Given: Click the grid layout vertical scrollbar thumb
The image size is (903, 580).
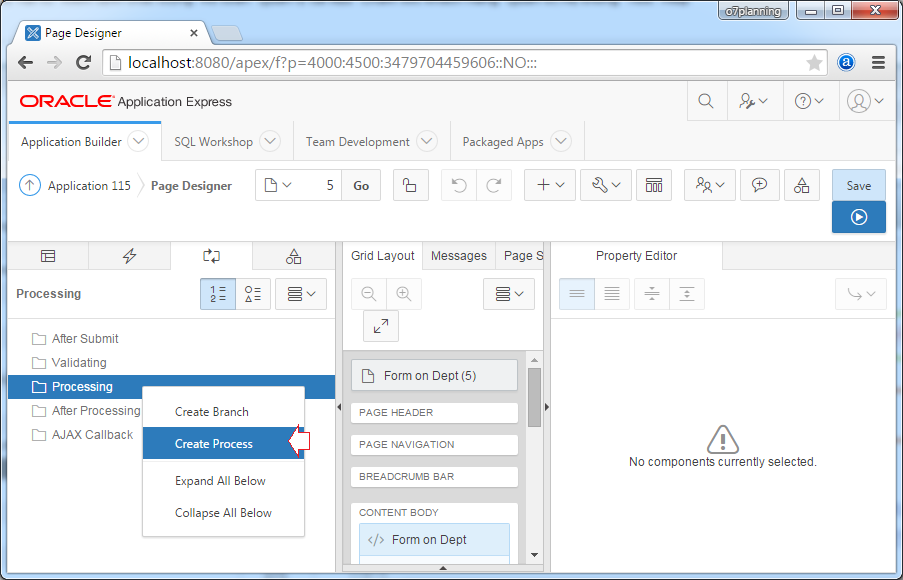Looking at the screenshot, I should click(534, 397).
